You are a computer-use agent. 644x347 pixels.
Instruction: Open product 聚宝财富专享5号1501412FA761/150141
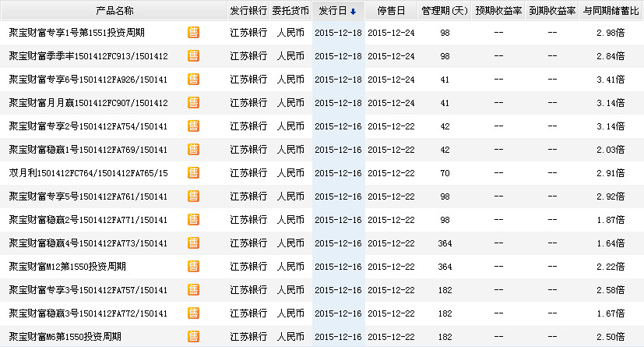(x=88, y=197)
